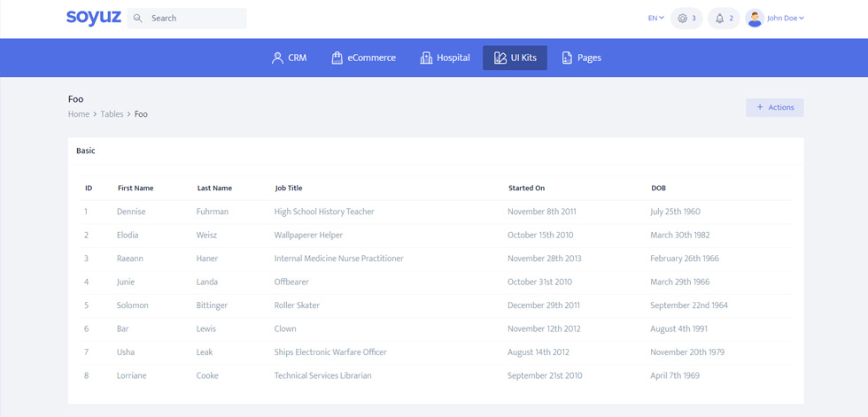The height and width of the screenshot is (417, 868).
Task: Select the Raeann first name cell
Action: [x=129, y=259]
